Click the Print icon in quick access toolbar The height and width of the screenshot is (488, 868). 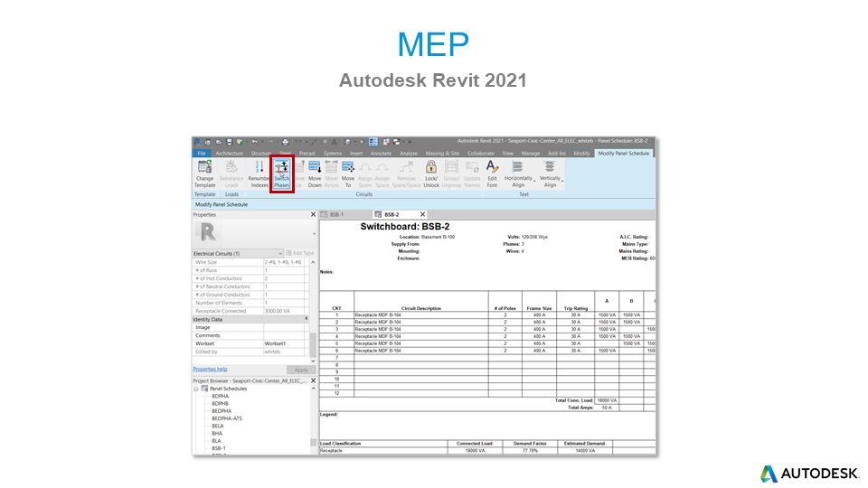(x=285, y=142)
